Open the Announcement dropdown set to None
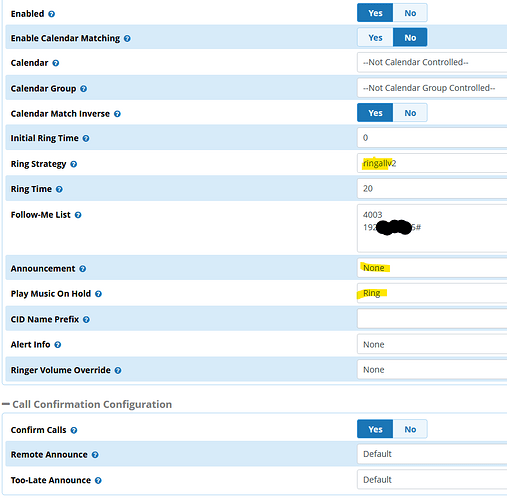The image size is (507, 500). pos(432,268)
